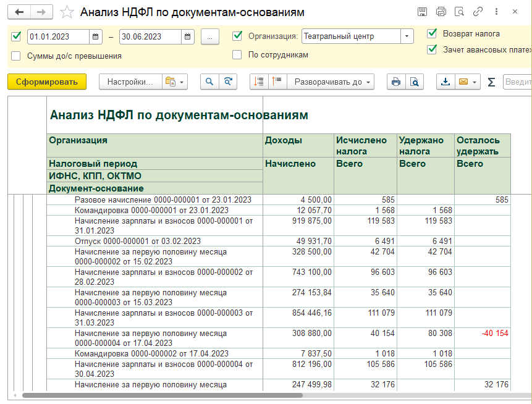The image size is (532, 404).
Task: Toggle the period filter checkbox
Action: point(16,36)
